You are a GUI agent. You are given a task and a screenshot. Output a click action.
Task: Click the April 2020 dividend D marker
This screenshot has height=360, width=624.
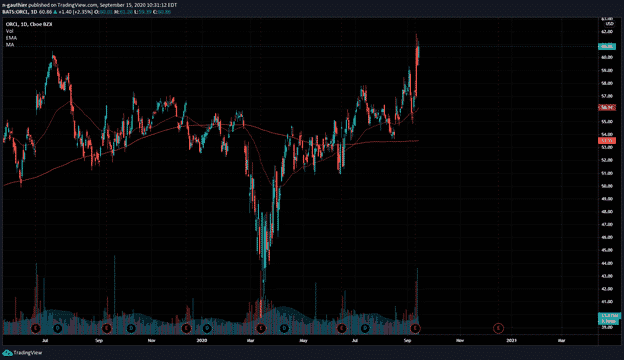tap(284, 328)
